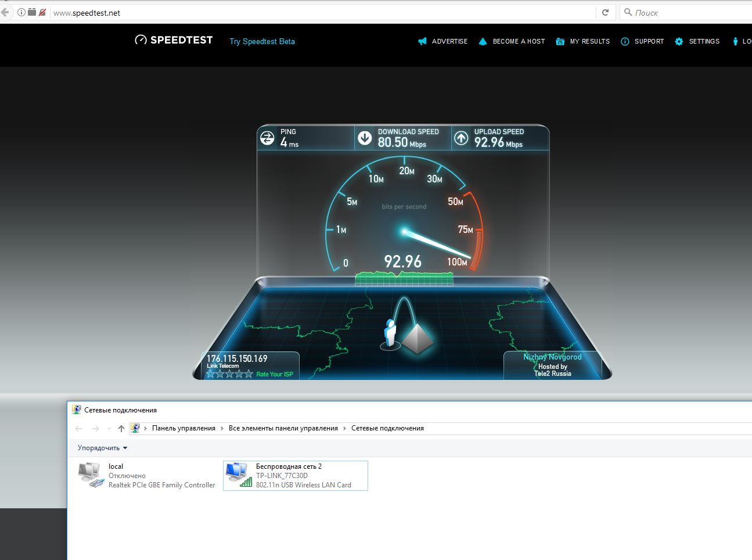Click the user person icon on the map
The image size is (752, 560).
[x=390, y=334]
